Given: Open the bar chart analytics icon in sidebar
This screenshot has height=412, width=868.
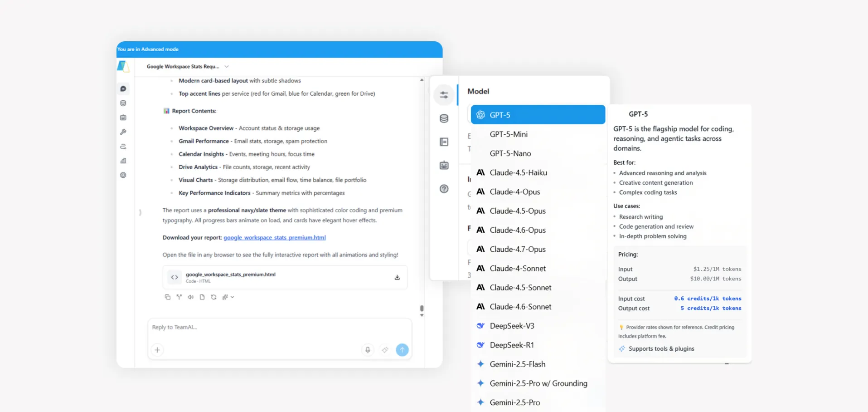Looking at the screenshot, I should coord(123,161).
